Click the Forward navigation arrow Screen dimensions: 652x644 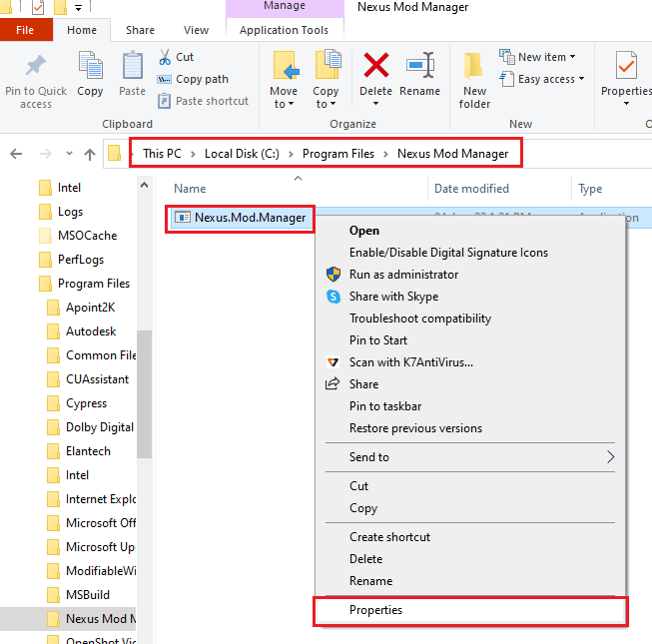coord(45,154)
